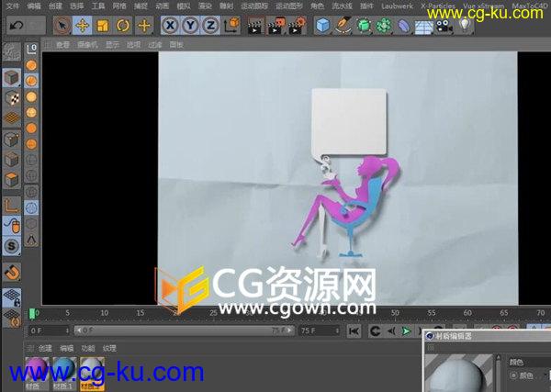The height and width of the screenshot is (392, 551).
Task: Render the active view clapperboard
Action: click(254, 27)
